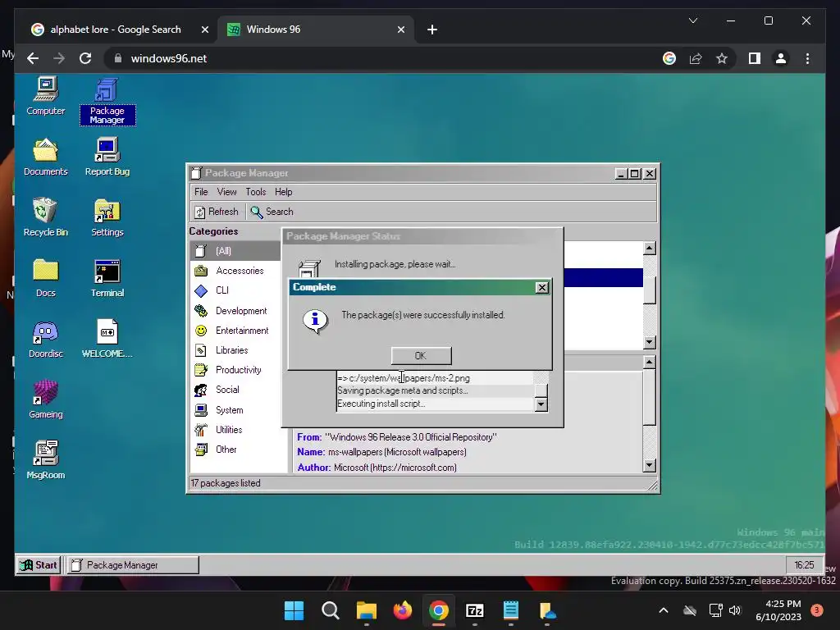840x630 pixels.
Task: Open the Tools menu in Package Manager
Action: (256, 192)
